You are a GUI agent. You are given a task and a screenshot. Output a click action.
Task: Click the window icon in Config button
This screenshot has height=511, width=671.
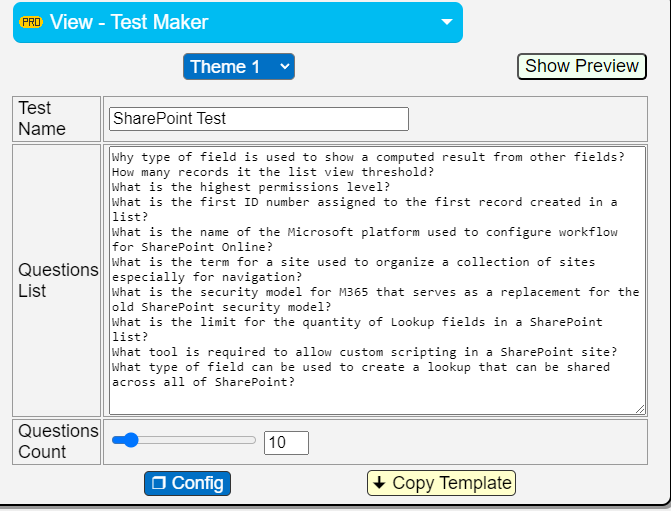[159, 483]
